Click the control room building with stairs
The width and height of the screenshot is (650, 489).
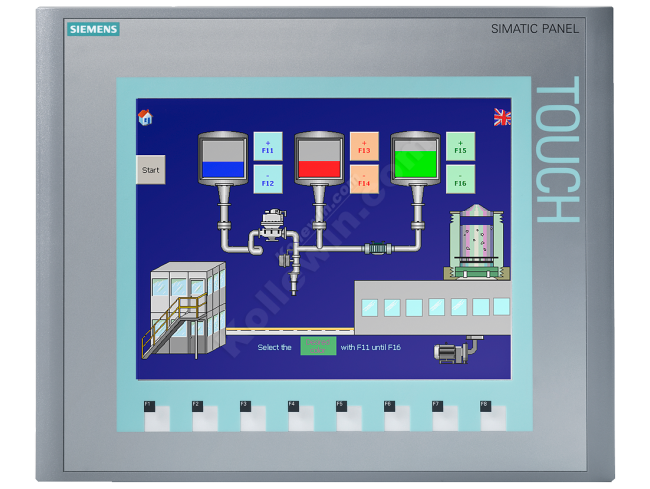pos(179,309)
